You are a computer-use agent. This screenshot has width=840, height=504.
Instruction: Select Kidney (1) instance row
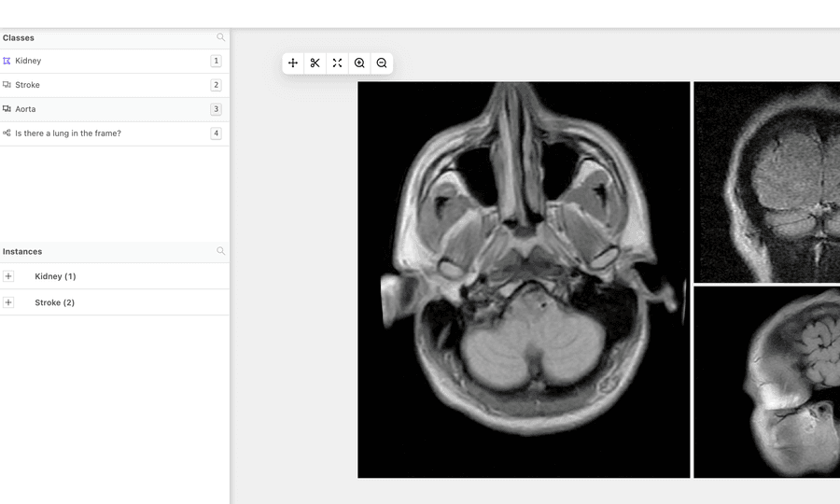tap(115, 276)
